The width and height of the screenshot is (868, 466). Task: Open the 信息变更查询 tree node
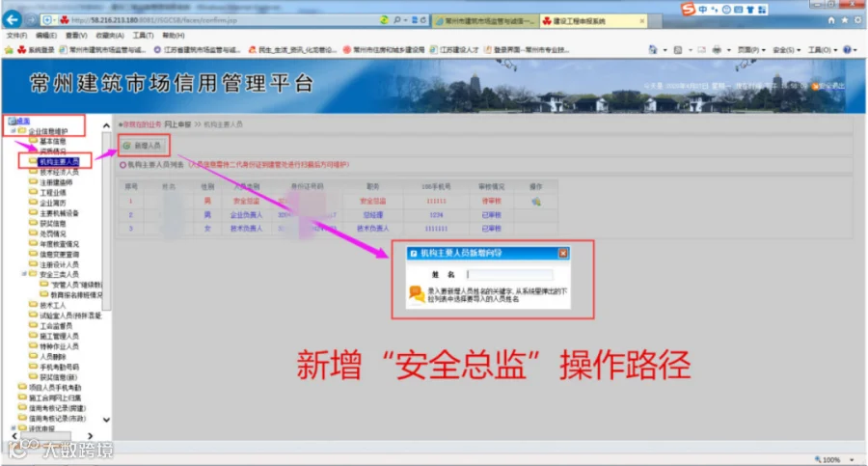pyautogui.click(x=59, y=255)
